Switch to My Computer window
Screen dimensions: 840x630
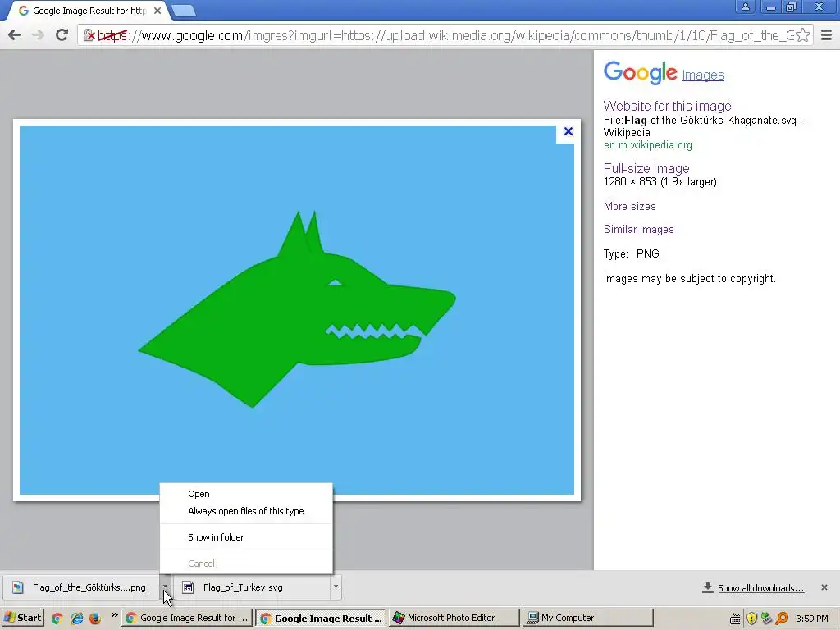(587, 618)
